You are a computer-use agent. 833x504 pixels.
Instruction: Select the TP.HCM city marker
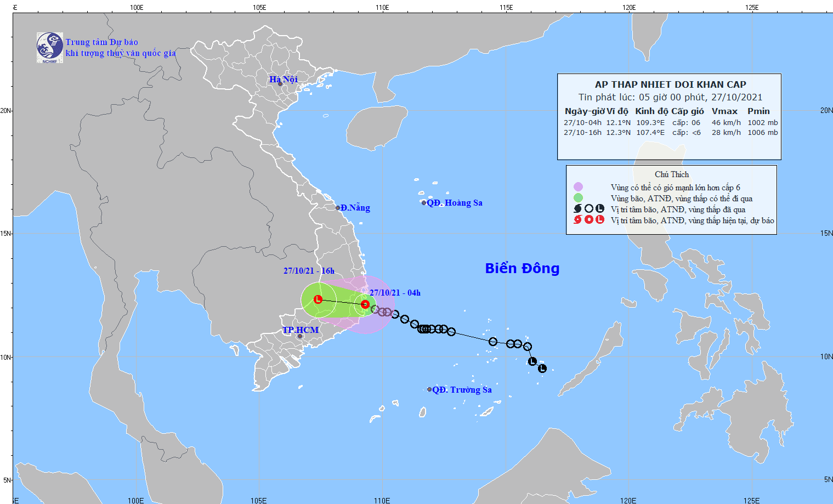click(x=300, y=336)
